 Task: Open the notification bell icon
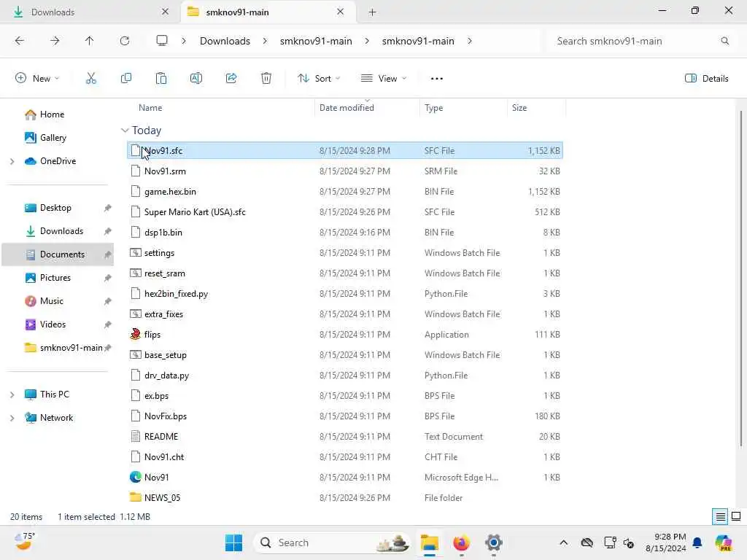coord(697,542)
